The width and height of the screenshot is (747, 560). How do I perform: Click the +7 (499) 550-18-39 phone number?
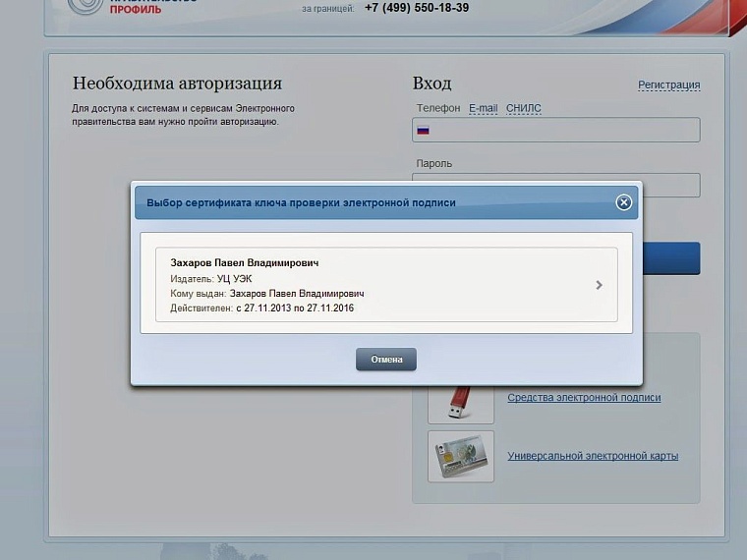point(416,8)
